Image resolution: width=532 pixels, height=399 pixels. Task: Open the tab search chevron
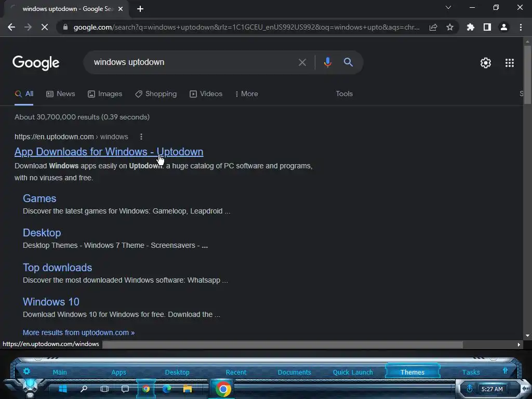[x=448, y=7]
